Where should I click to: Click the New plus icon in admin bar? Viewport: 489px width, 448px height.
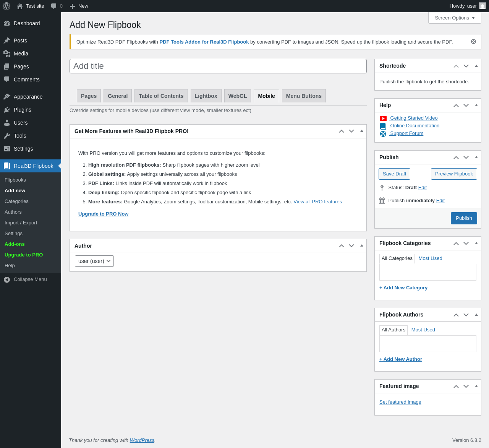[72, 6]
